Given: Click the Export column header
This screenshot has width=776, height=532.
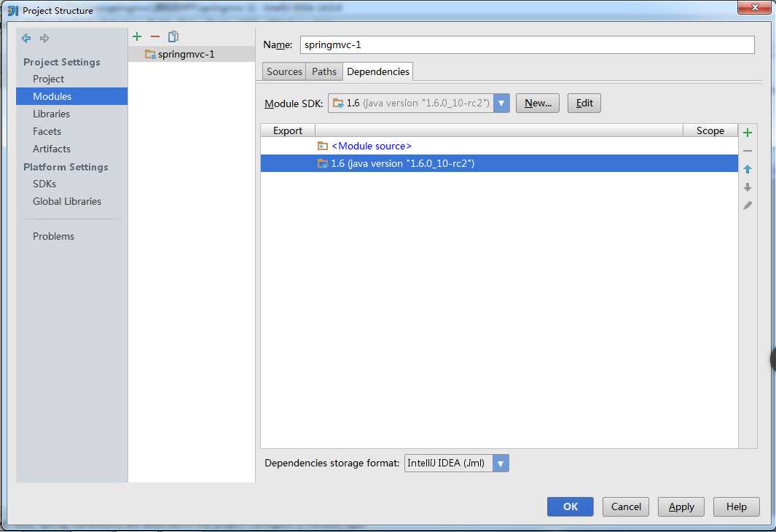Looking at the screenshot, I should pyautogui.click(x=288, y=130).
